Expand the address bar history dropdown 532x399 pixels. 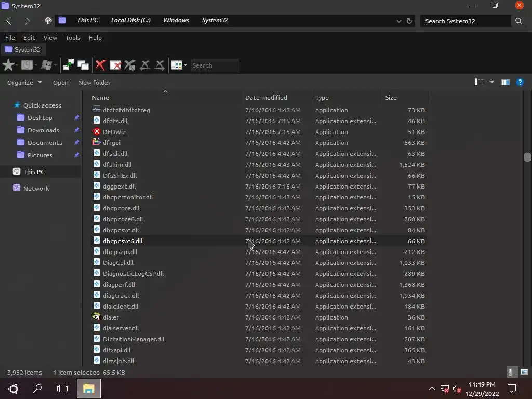coord(398,21)
